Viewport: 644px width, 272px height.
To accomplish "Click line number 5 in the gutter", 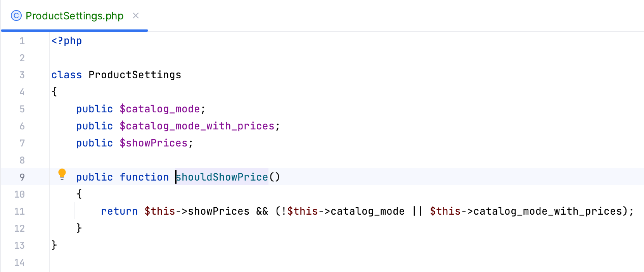I will coord(22,109).
